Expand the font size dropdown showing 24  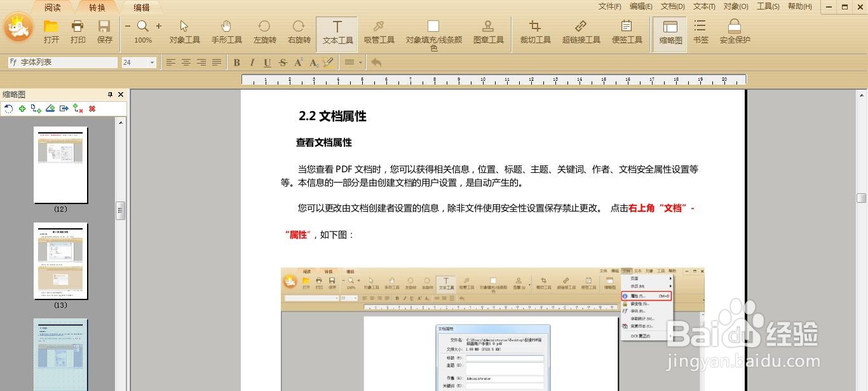click(153, 62)
